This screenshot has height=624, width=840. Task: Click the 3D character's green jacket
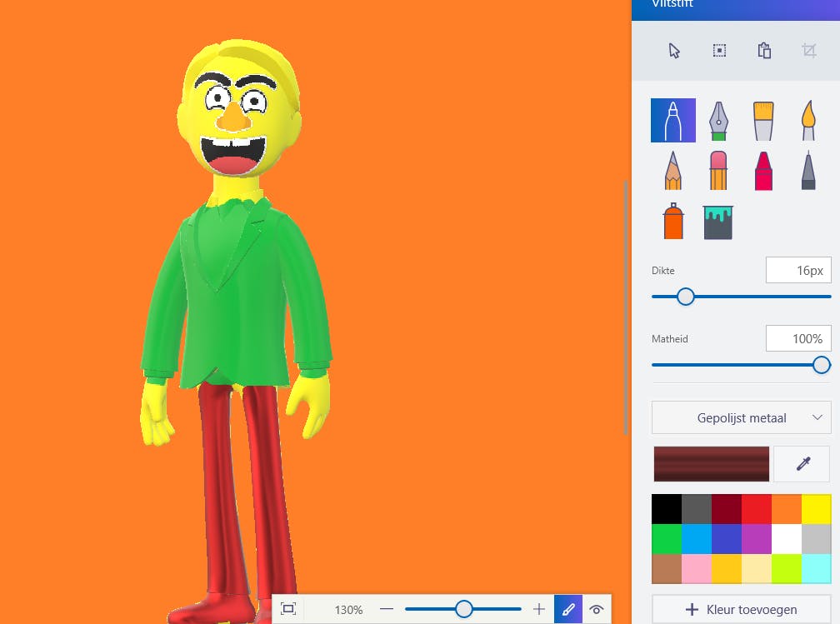236,295
